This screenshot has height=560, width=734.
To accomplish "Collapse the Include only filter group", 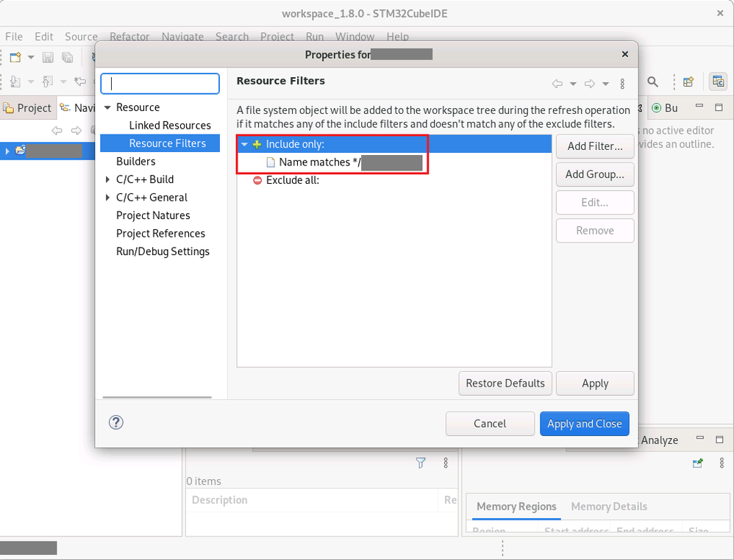I will (244, 145).
